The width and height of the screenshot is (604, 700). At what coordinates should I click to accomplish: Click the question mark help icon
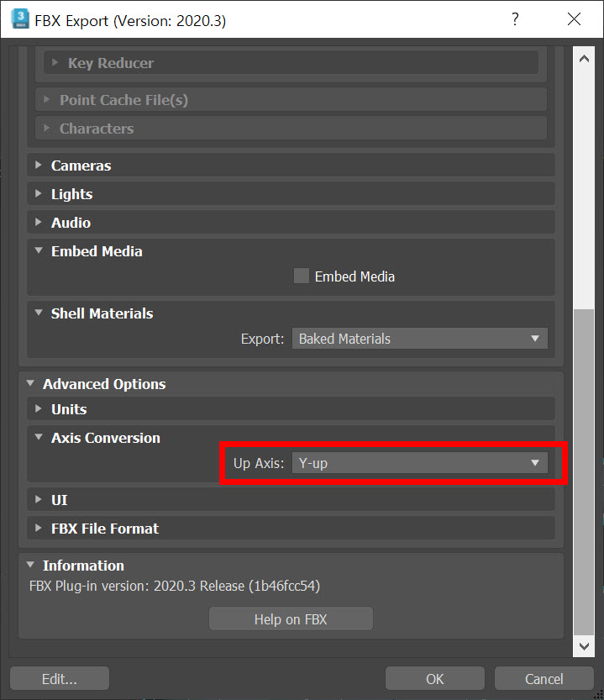(x=515, y=19)
